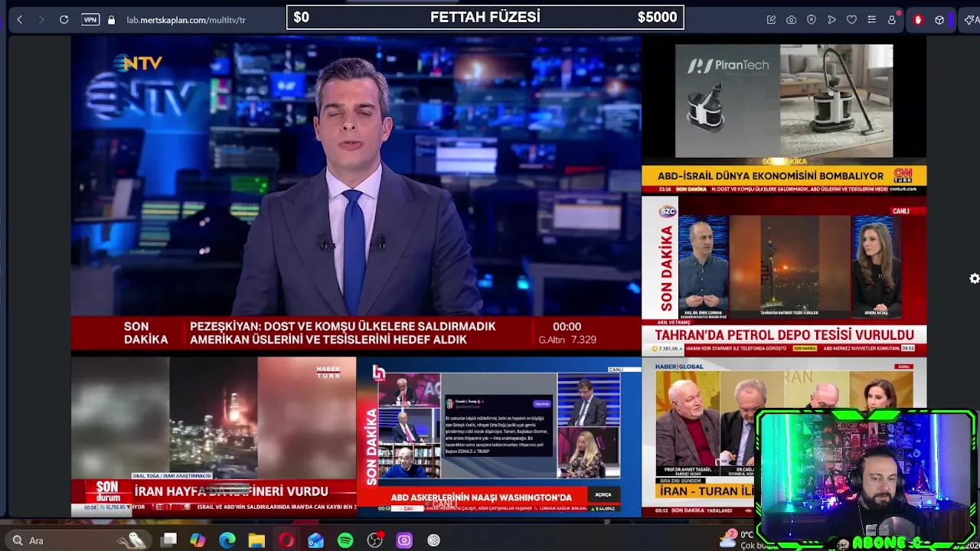Open Task View on the taskbar
The width and height of the screenshot is (980, 551).
pos(169,540)
